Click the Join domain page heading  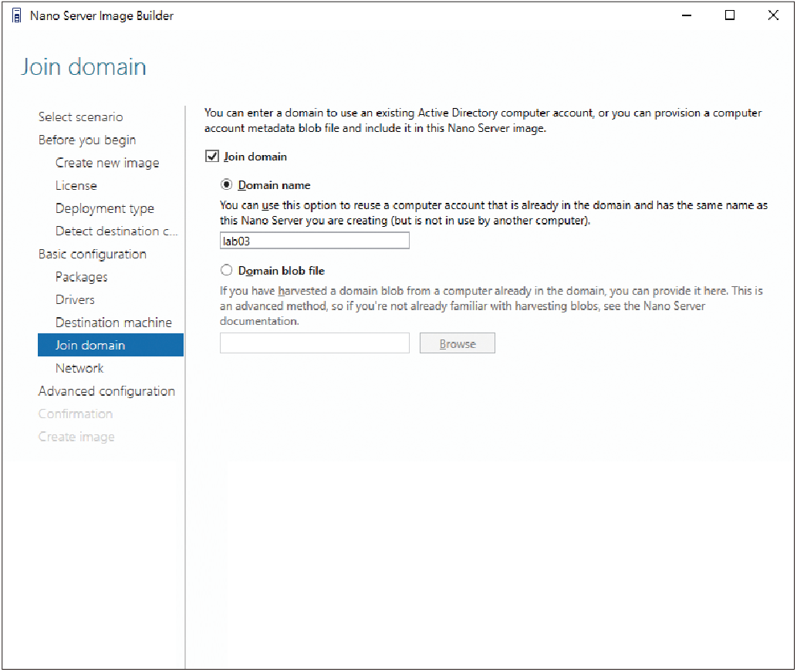coord(84,67)
